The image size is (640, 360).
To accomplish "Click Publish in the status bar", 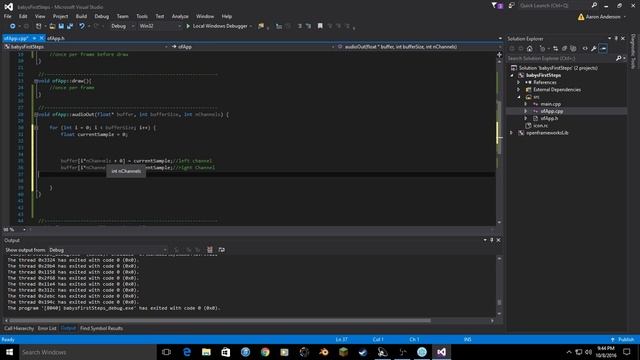I will (625, 340).
